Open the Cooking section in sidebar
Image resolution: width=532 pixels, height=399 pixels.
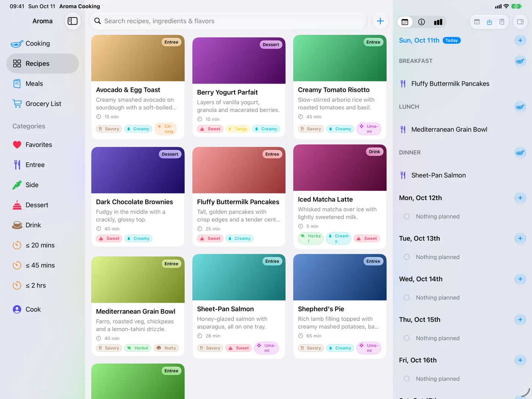[x=43, y=44]
